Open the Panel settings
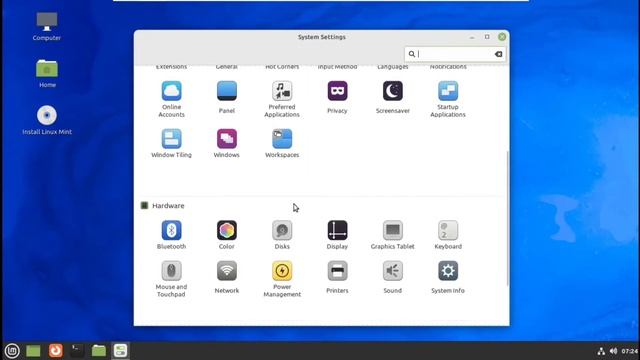The width and height of the screenshot is (640, 360). click(x=227, y=97)
